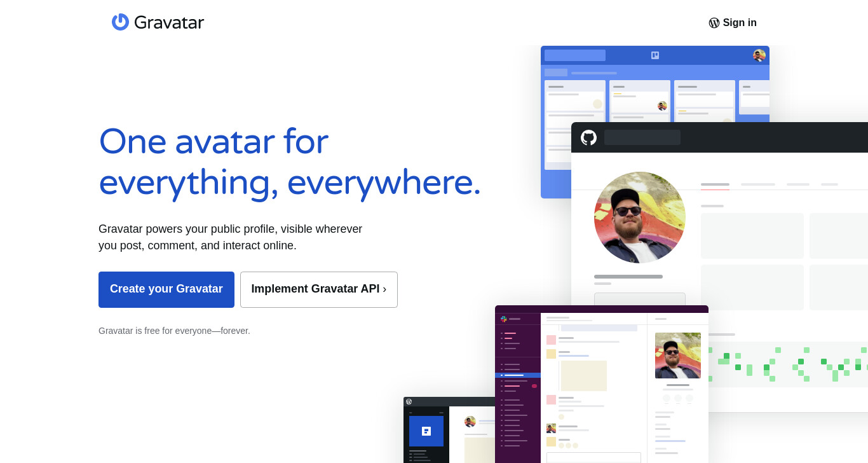Click the Gravatar logo

[x=158, y=22]
